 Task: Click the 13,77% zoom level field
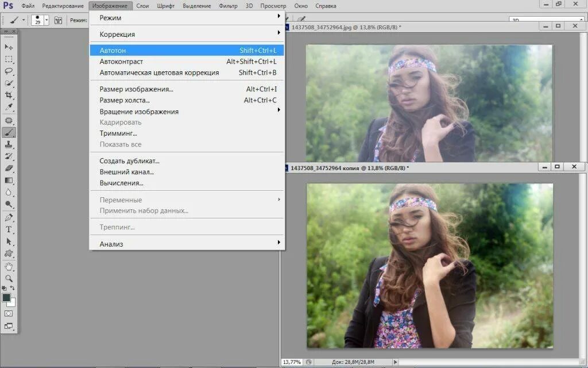[x=292, y=362]
